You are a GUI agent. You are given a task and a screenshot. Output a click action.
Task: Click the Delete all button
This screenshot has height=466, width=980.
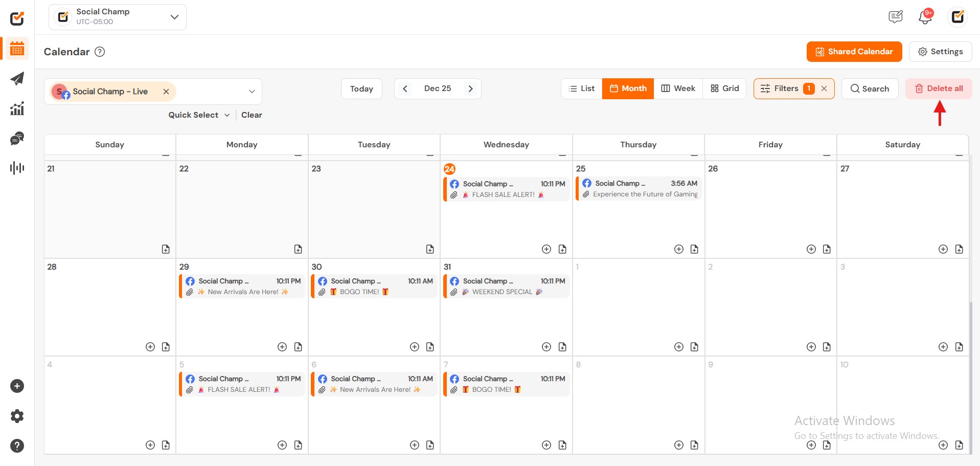point(939,88)
